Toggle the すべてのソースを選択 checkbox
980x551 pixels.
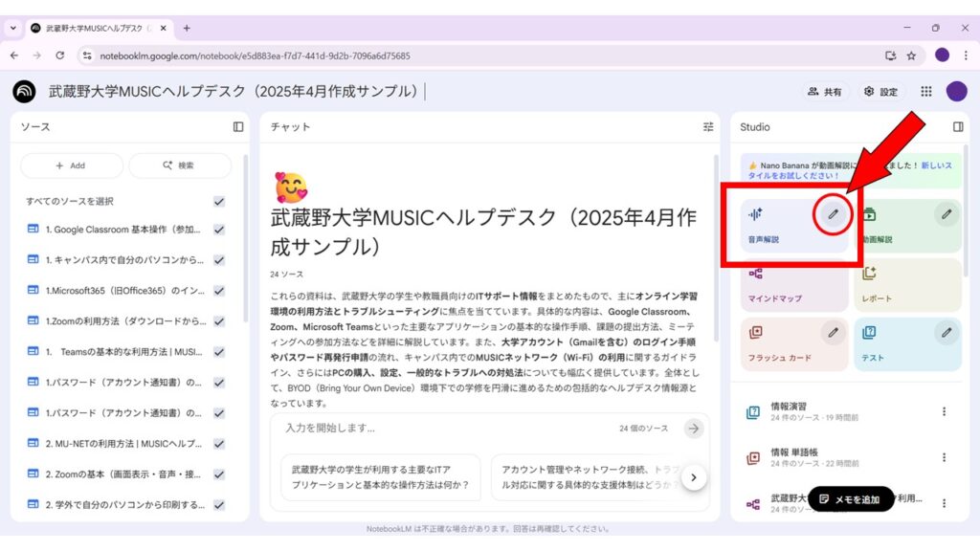pos(219,201)
